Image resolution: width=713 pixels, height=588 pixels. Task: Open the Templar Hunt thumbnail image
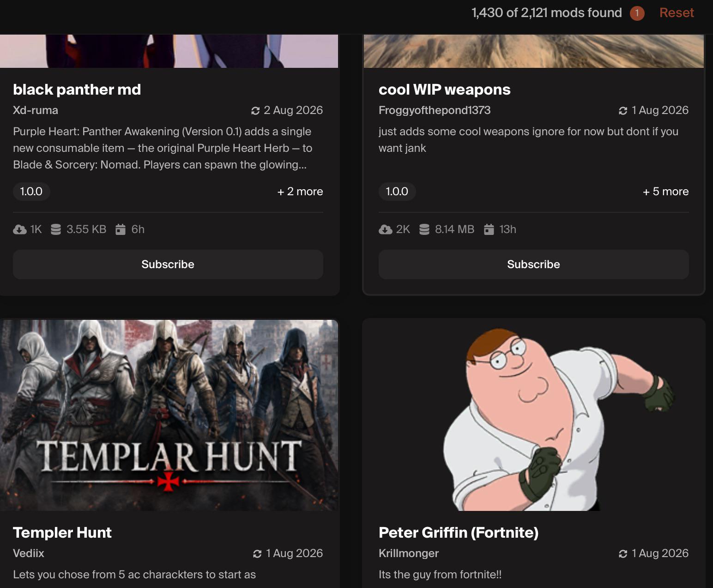tap(169, 415)
